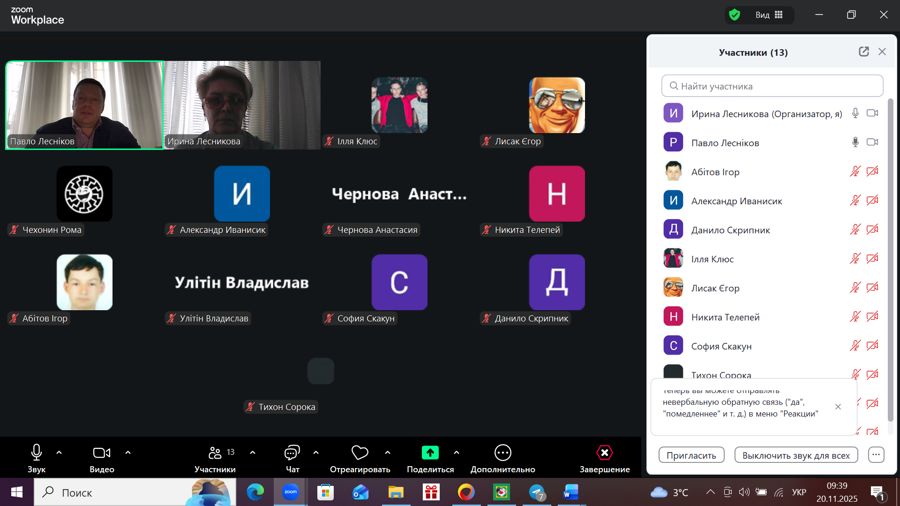Pop out the Участники participants panel
This screenshot has height=506, width=900.
pos(863,52)
